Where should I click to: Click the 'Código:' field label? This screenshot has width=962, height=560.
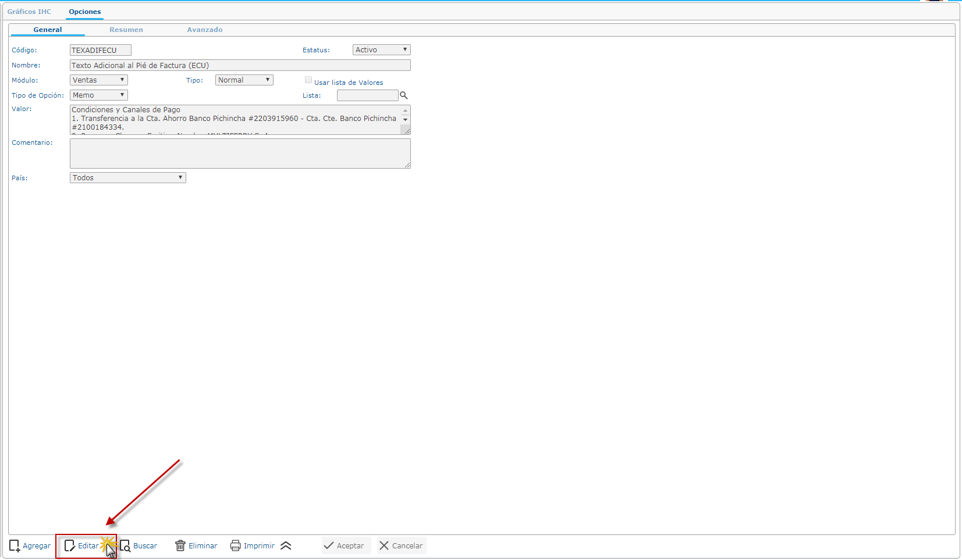coord(24,51)
